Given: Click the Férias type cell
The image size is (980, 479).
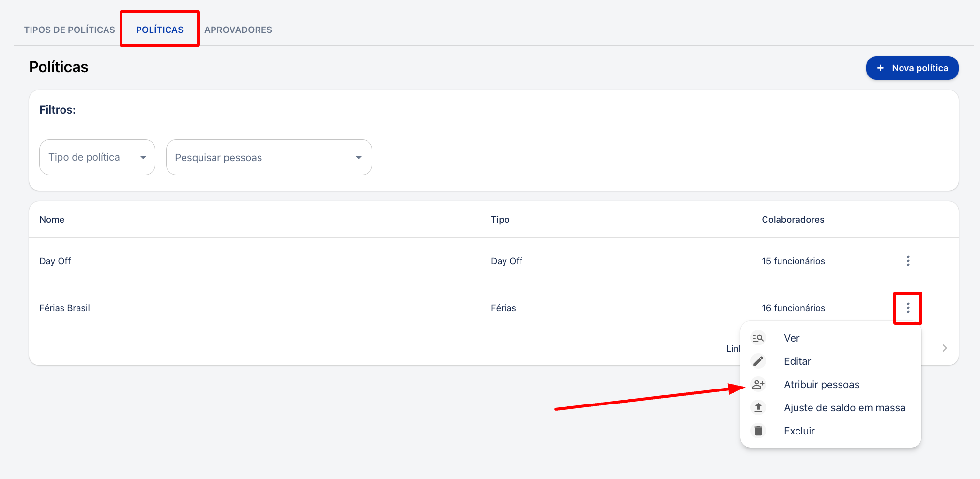Looking at the screenshot, I should coord(504,308).
